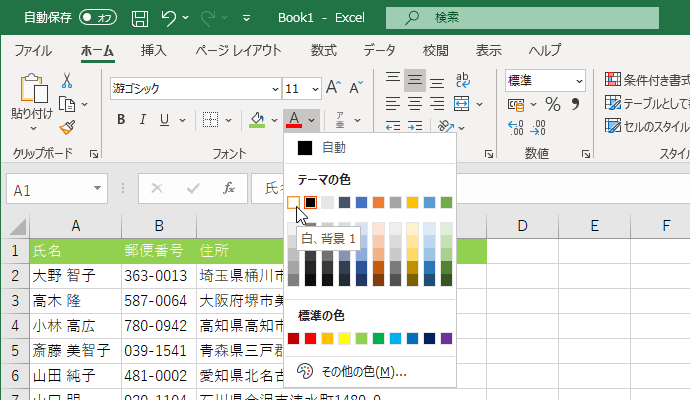Click the Cut scissors icon
Screen dimensions: 690x400
(x=67, y=81)
